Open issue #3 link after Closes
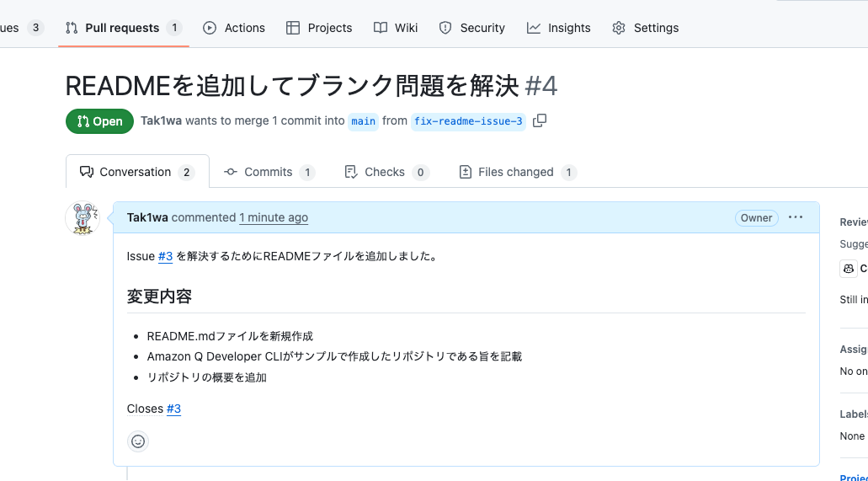Image resolution: width=868 pixels, height=481 pixels. coord(173,409)
